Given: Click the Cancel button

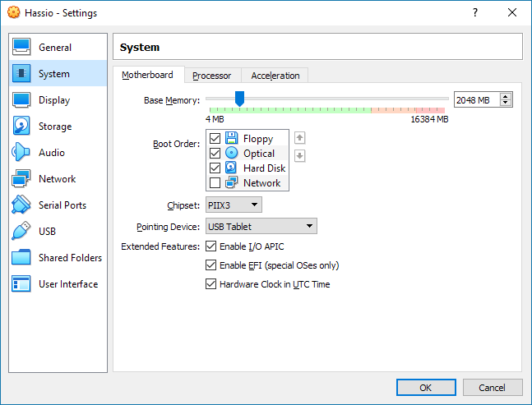Looking at the screenshot, I should click(x=493, y=387).
